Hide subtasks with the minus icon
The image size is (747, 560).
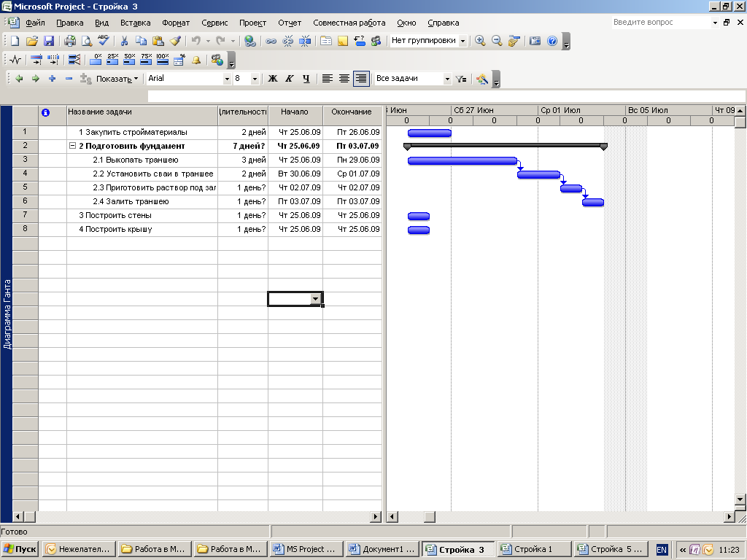[69, 79]
